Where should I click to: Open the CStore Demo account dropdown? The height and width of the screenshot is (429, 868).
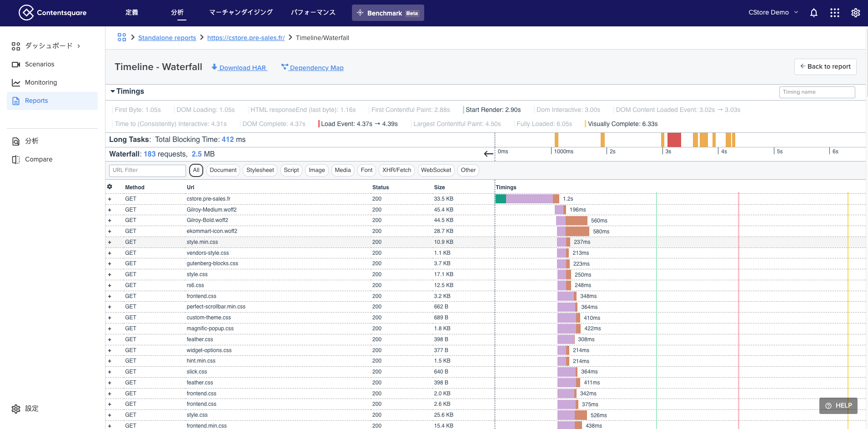click(x=773, y=13)
